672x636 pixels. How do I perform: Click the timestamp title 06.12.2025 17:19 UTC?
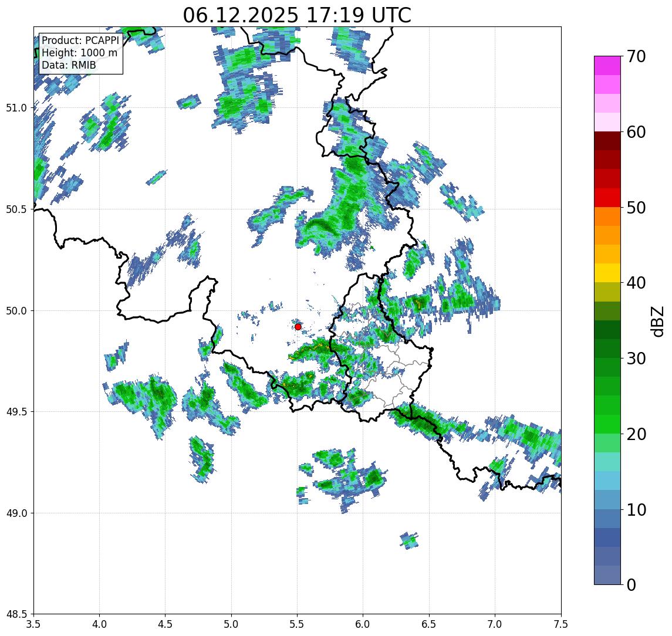click(297, 15)
